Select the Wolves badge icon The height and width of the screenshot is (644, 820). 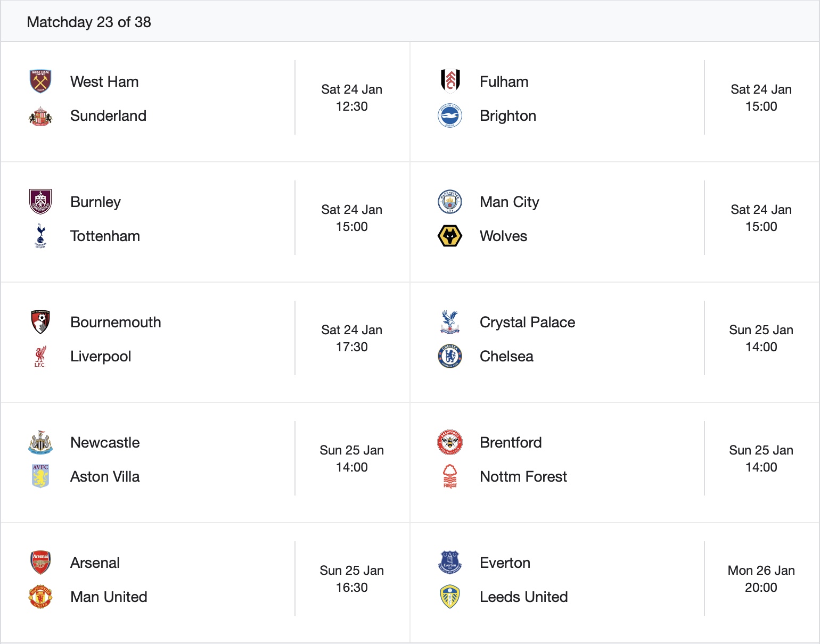click(x=450, y=236)
